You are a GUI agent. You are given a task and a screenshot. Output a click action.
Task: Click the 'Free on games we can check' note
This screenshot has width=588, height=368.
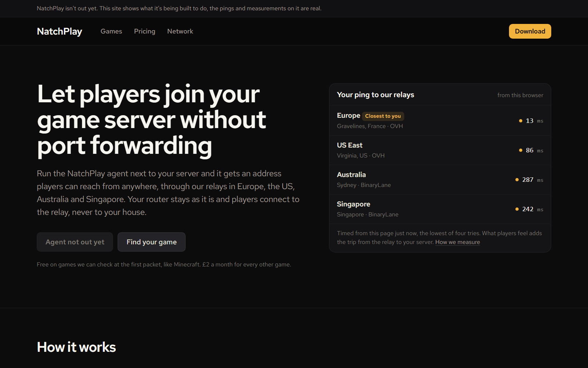click(164, 265)
